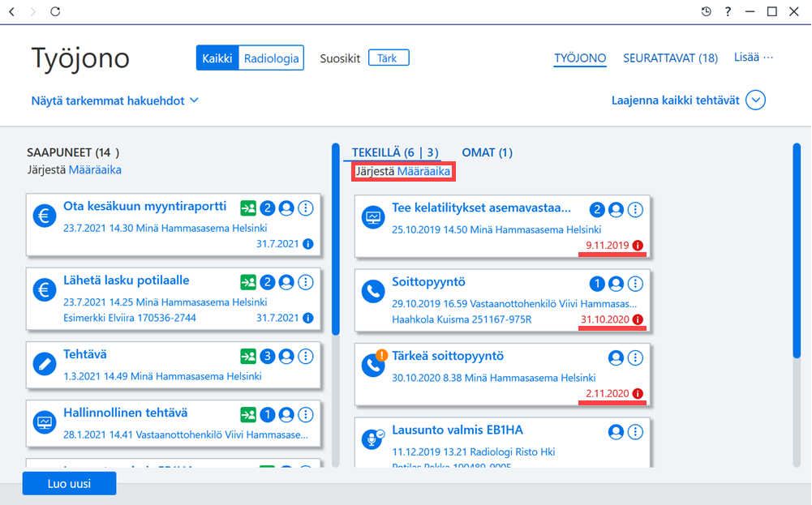Image resolution: width=812 pixels, height=505 pixels.
Task: Open three-dot menu on Tärkeä soittopyyntö
Action: [x=635, y=357]
